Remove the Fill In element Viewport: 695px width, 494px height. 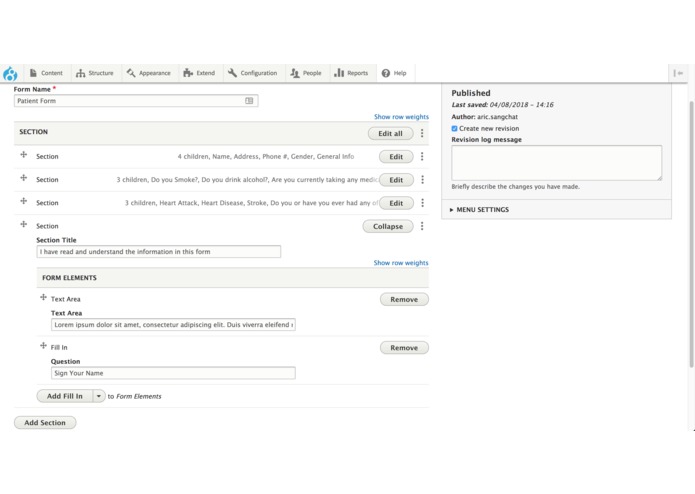point(404,348)
